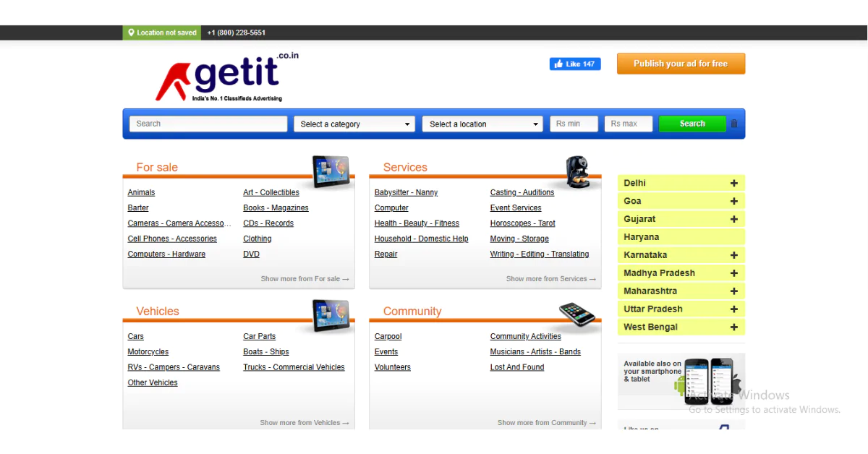This screenshot has height=454, width=868.
Task: Expand the Goa region
Action: (735, 201)
